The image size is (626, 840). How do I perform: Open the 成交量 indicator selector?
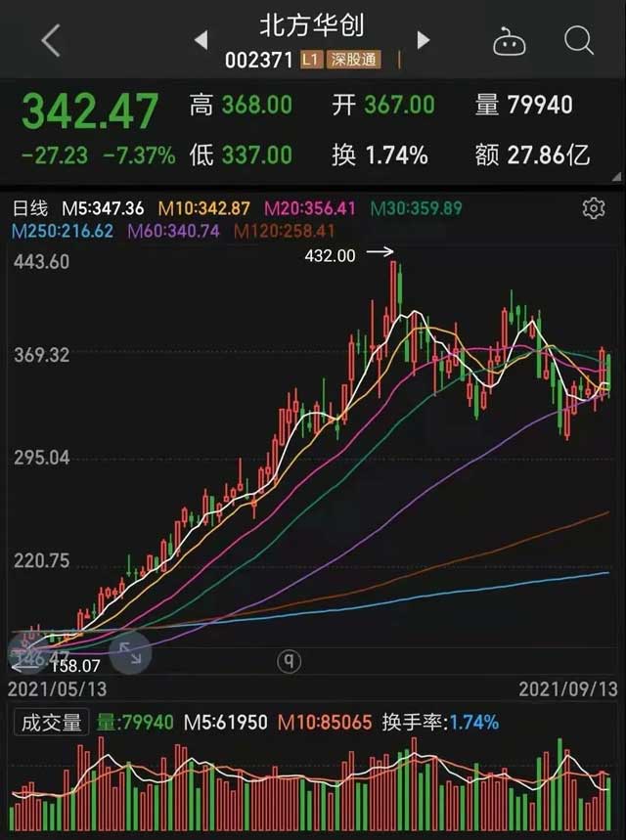(x=51, y=722)
